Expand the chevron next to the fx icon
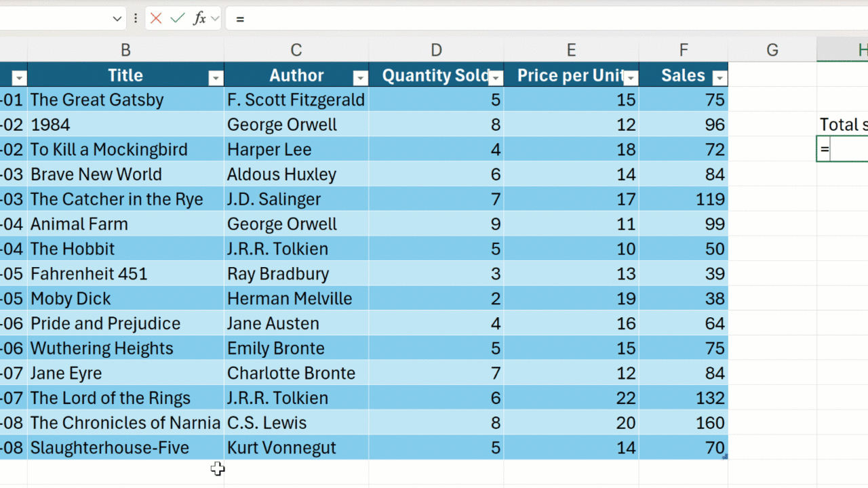 215,19
